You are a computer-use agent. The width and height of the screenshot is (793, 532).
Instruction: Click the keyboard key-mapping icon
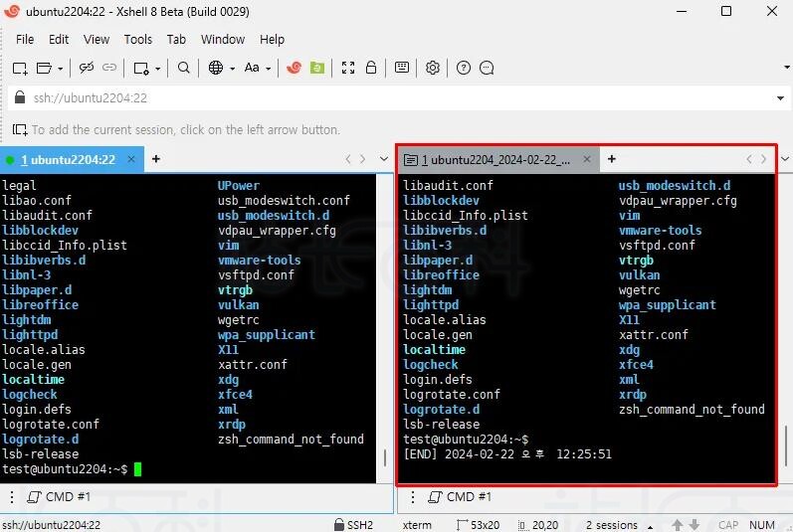coord(402,68)
